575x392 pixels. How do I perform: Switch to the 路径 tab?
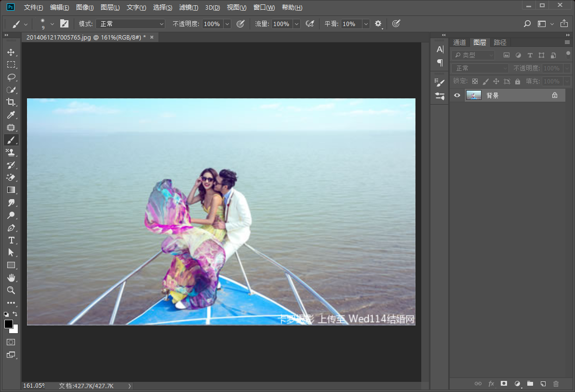pos(500,42)
